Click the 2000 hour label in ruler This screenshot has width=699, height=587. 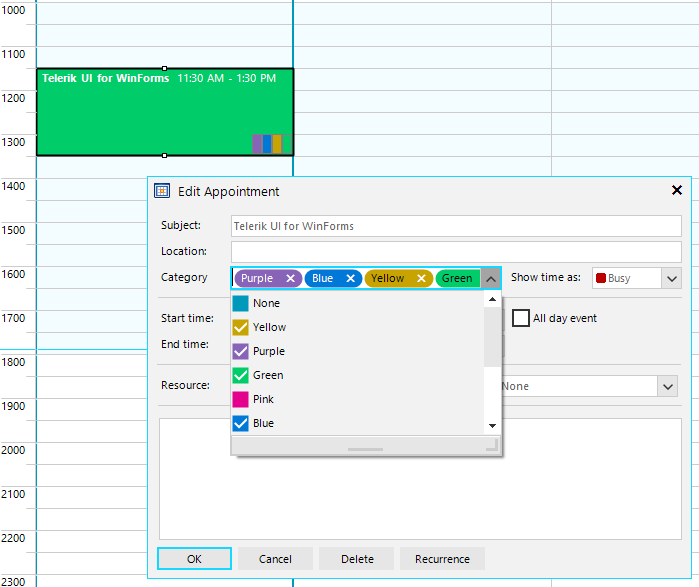[13, 450]
